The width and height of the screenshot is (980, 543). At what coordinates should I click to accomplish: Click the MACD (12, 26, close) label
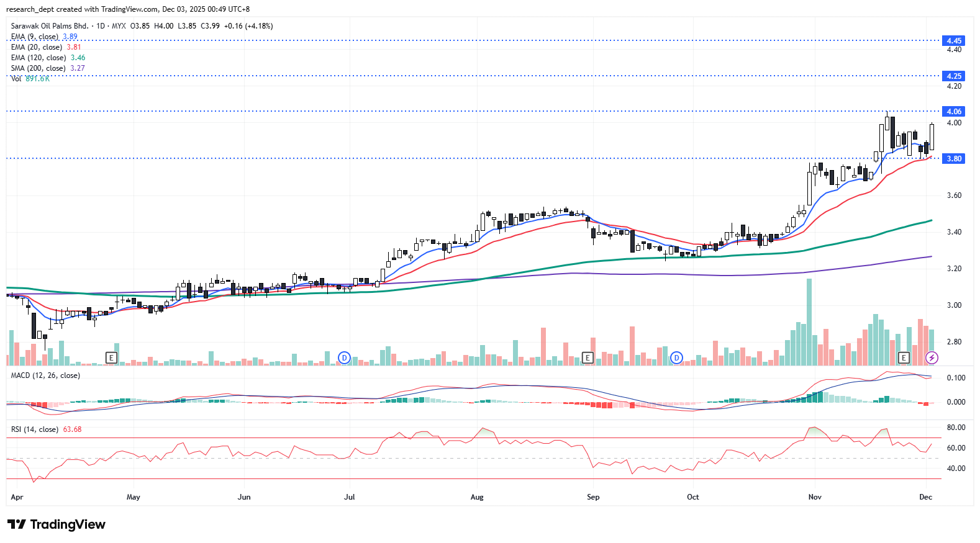coord(45,375)
